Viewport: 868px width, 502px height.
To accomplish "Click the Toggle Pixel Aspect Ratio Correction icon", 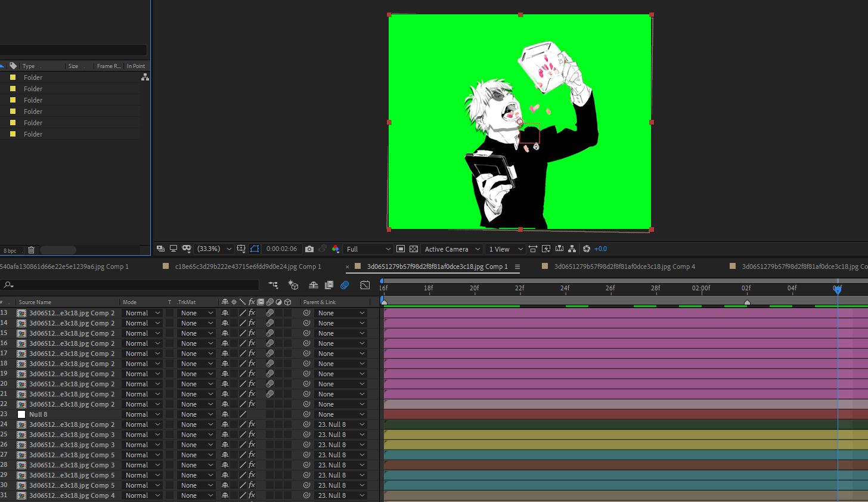I will (x=533, y=249).
